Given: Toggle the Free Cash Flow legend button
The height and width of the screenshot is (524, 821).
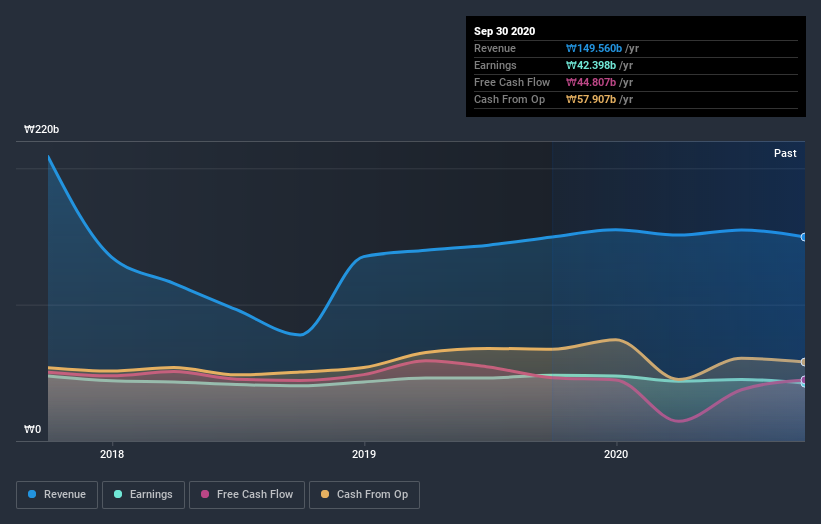Looking at the screenshot, I should pos(247,495).
